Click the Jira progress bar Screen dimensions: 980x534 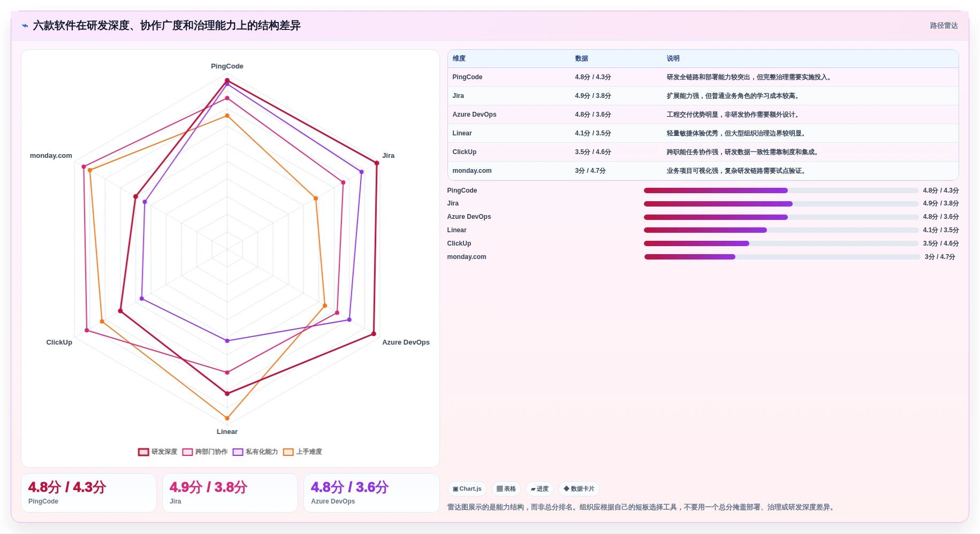click(781, 204)
